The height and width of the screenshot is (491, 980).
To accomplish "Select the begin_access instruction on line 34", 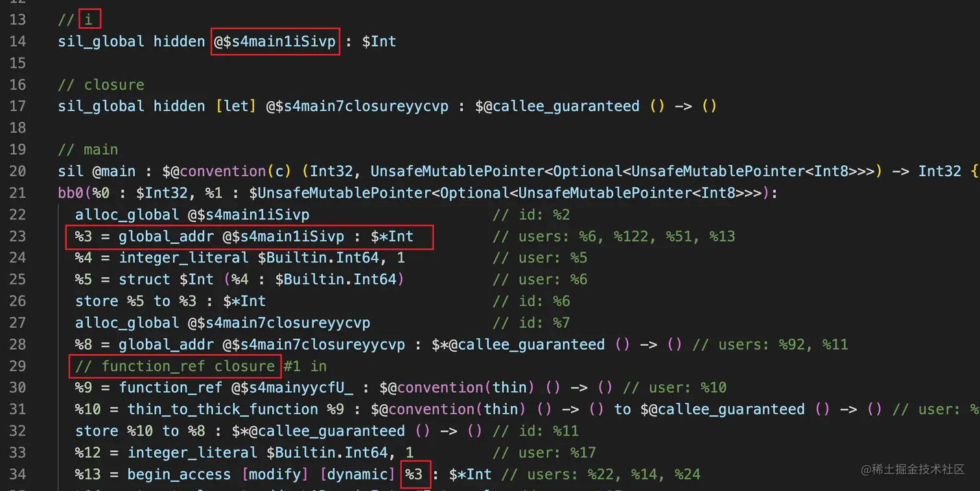I will pos(179,474).
